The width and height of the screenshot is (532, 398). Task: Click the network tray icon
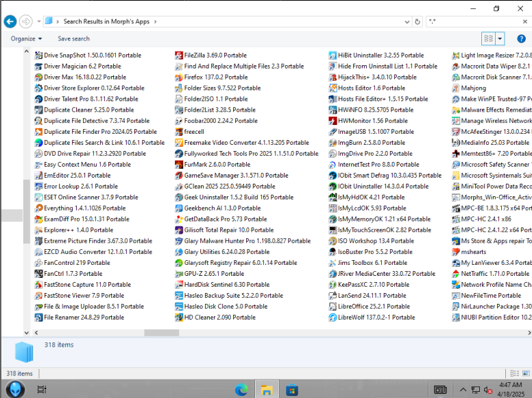coord(475,390)
